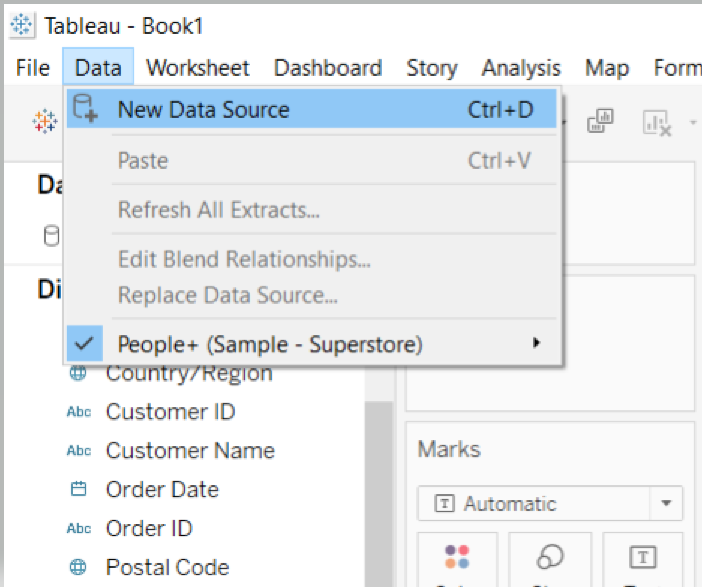Select the Customer Name field
Image resolution: width=702 pixels, height=587 pixels.
click(190, 450)
